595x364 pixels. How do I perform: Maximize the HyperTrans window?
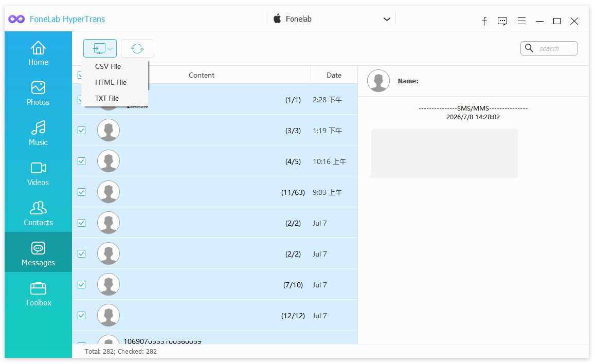tap(557, 21)
